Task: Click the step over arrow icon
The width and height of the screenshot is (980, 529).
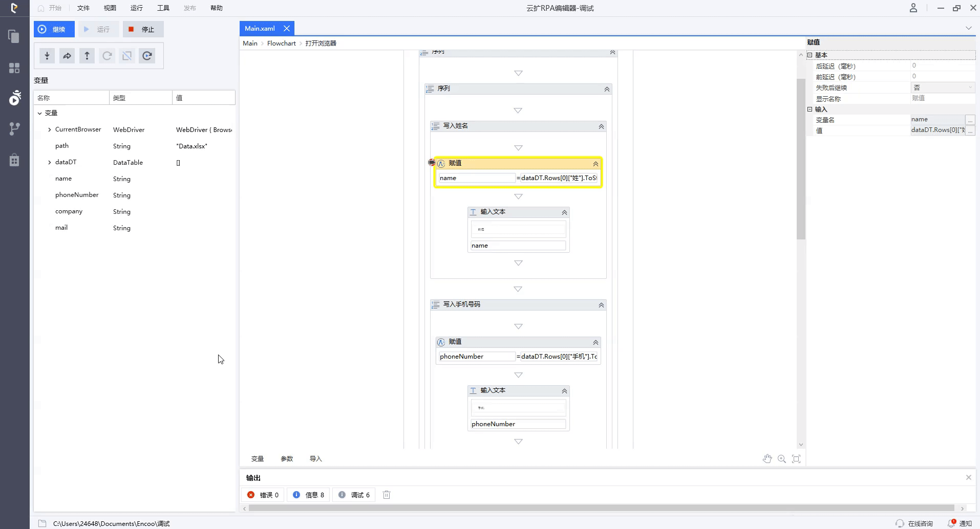Action: tap(67, 56)
